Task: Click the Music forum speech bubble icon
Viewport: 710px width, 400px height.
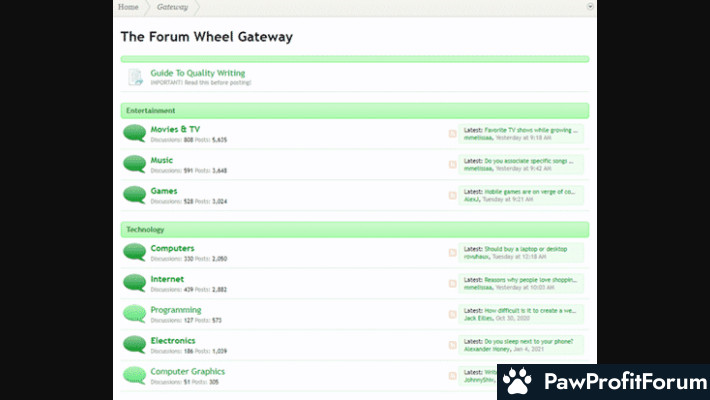Action: tap(134, 164)
